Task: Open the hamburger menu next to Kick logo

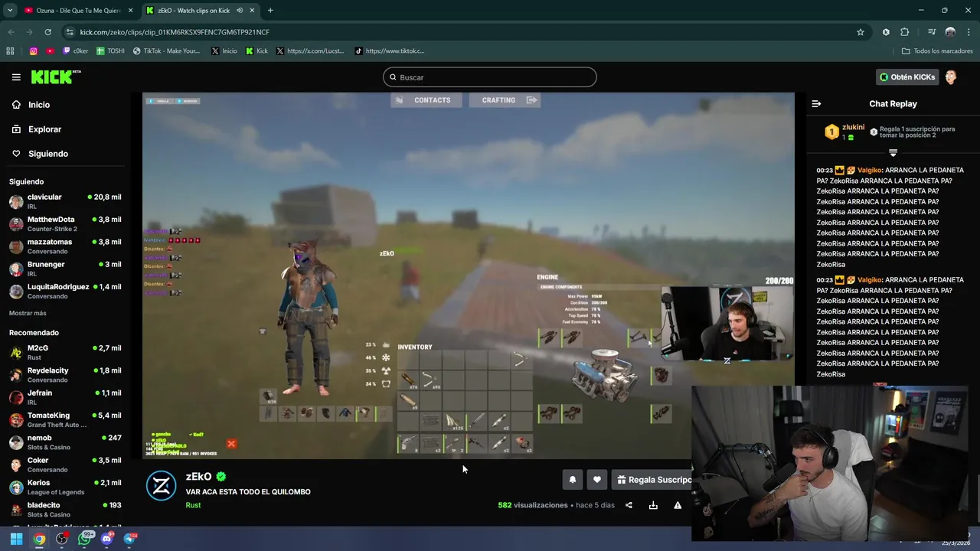Action: coord(16,77)
